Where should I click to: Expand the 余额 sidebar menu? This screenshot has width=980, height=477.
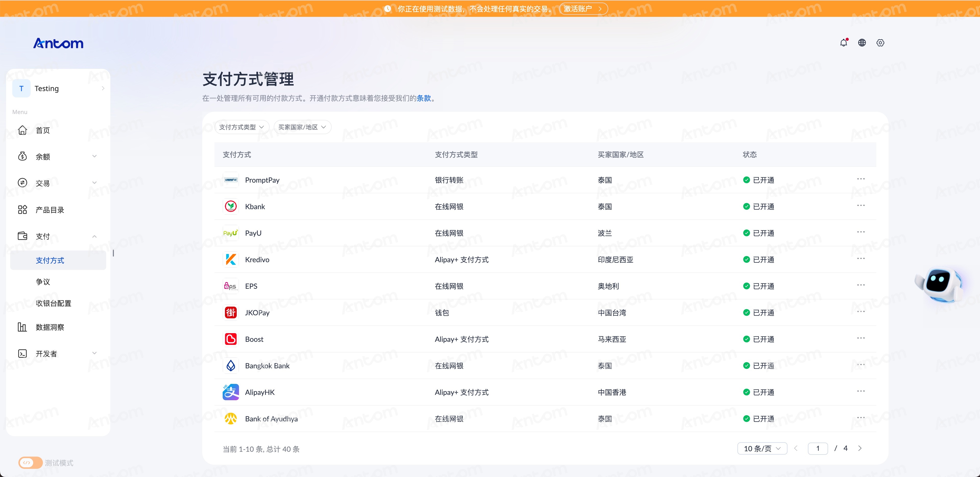pyautogui.click(x=58, y=157)
